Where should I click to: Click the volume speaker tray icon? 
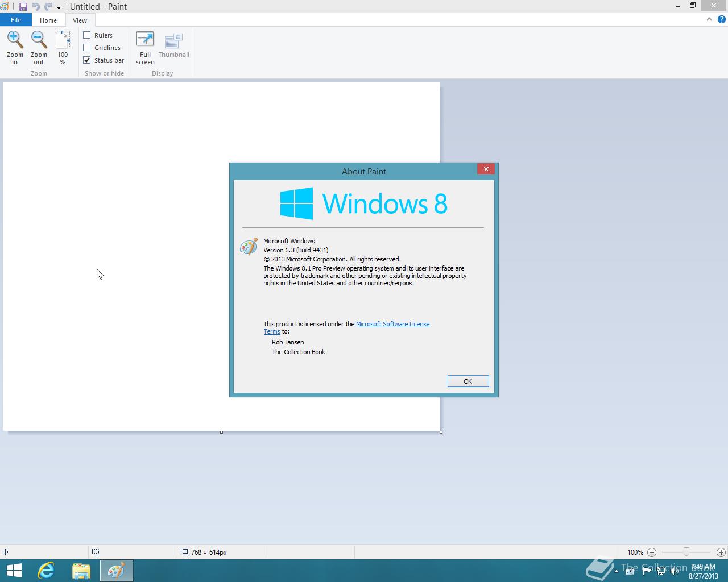(675, 571)
